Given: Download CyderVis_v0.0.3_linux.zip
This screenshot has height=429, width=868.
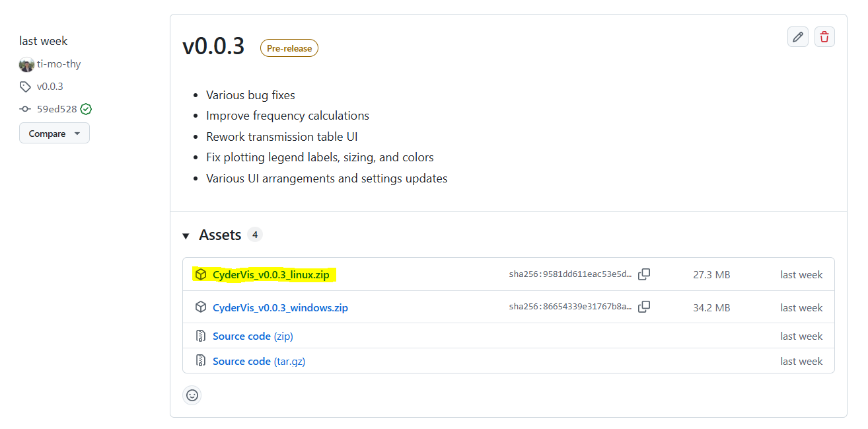Looking at the screenshot, I should tap(270, 275).
